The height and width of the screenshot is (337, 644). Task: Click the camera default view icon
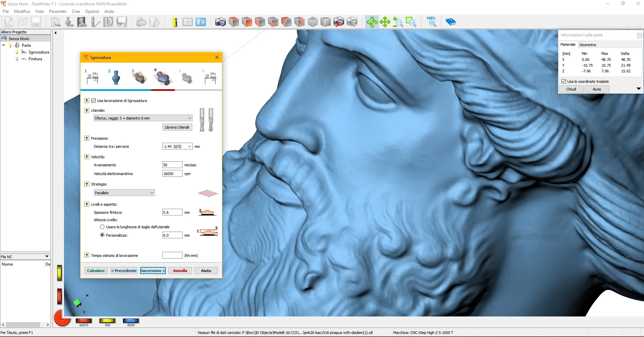click(221, 22)
